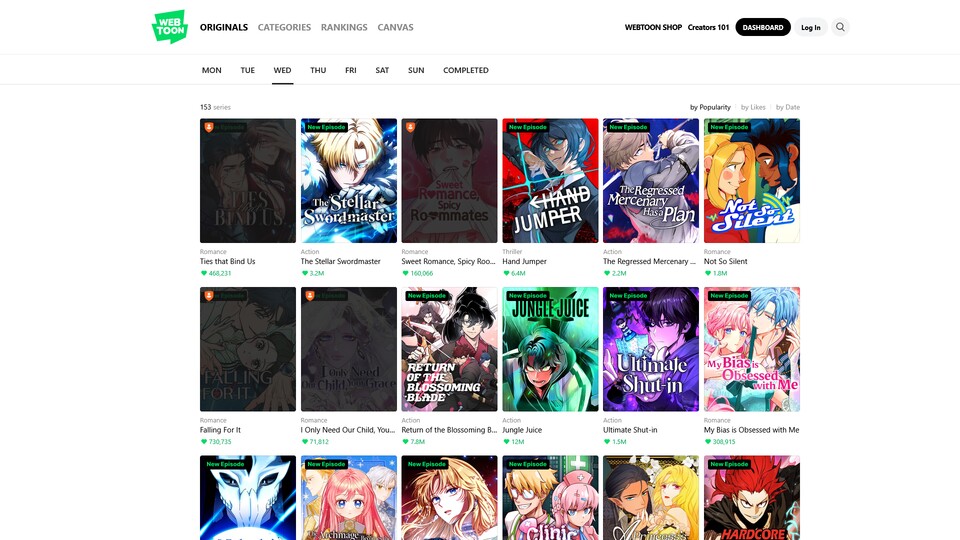Open the COMPLETED tab
This screenshot has width=960, height=540.
pyautogui.click(x=466, y=70)
